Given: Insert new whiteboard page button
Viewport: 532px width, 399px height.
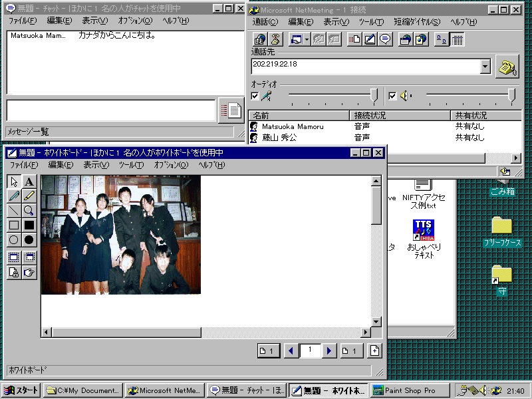Looking at the screenshot, I should 374,351.
